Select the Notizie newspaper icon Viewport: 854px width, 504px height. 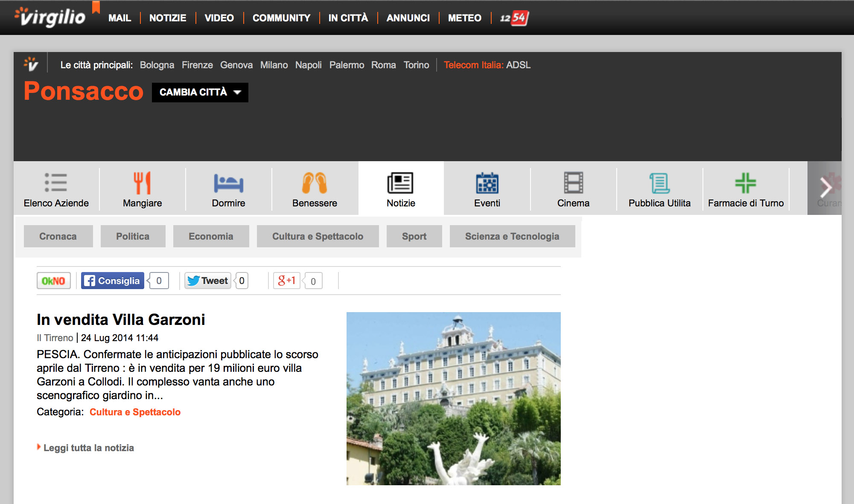tap(400, 183)
